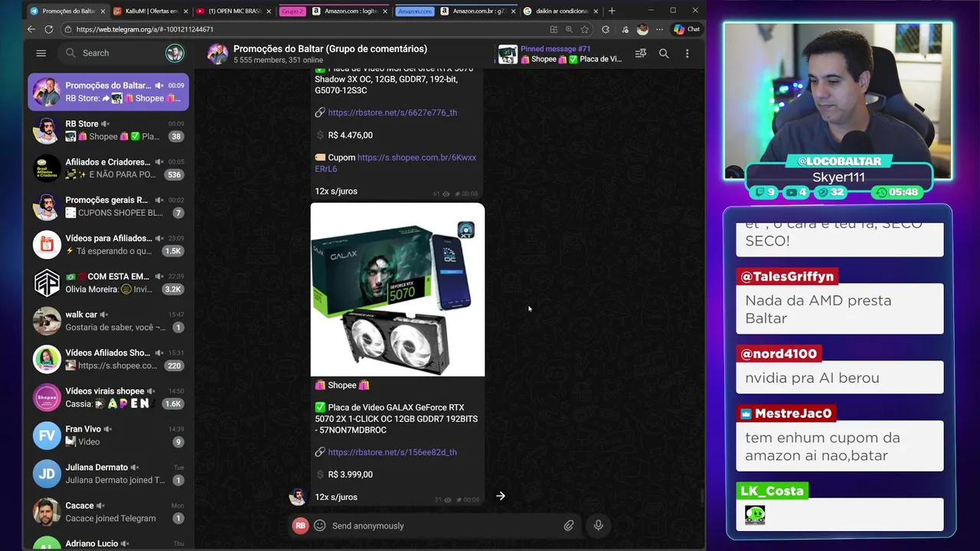Open emoji picker in message box
The height and width of the screenshot is (551, 980).
pos(319,526)
